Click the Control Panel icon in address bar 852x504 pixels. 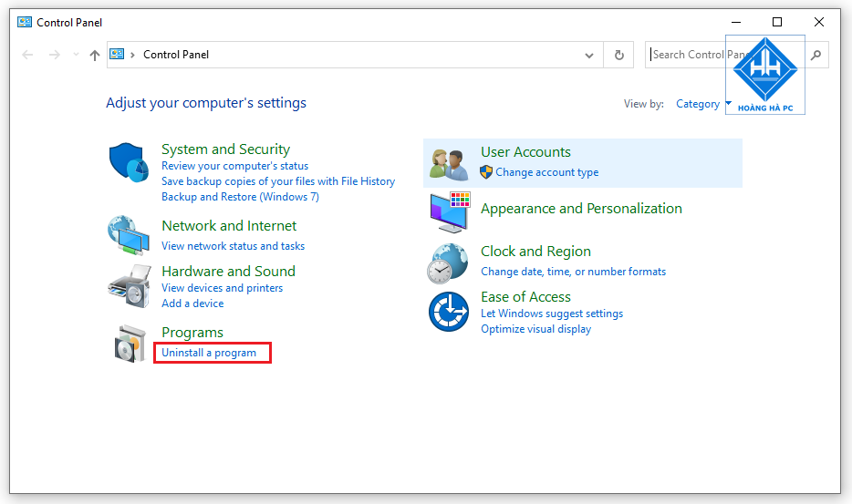[x=117, y=55]
